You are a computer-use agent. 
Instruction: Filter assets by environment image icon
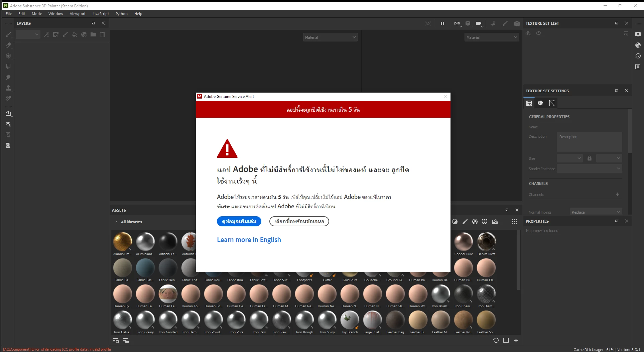coord(495,222)
